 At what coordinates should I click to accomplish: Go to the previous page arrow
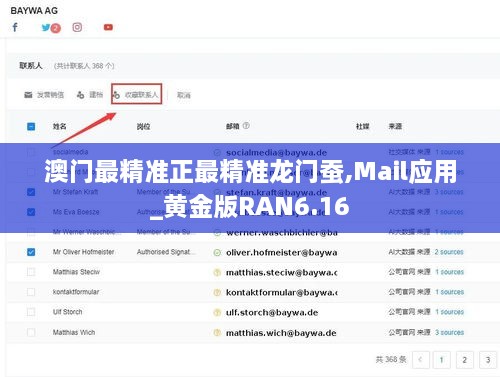click(421, 360)
